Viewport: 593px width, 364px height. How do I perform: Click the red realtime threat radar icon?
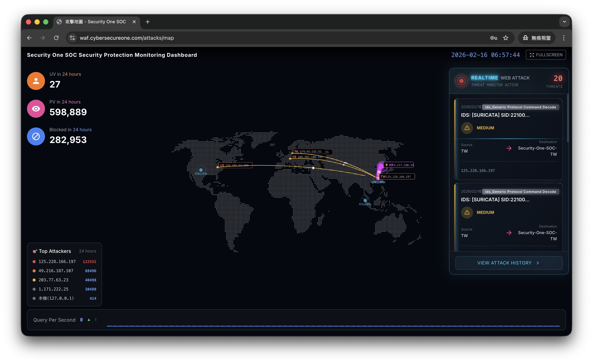point(461,81)
